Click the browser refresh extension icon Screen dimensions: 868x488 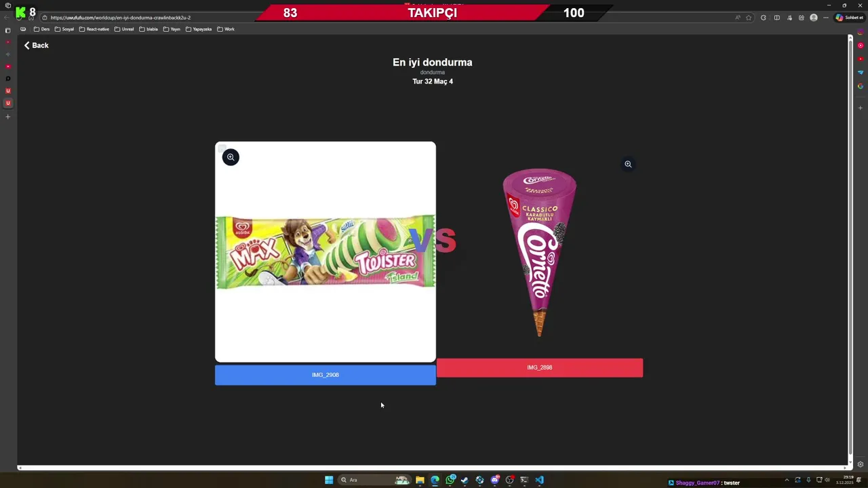coord(764,18)
